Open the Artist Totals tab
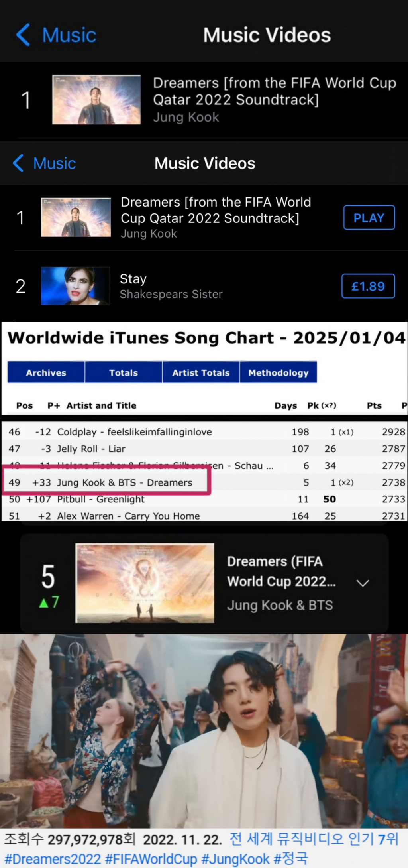The height and width of the screenshot is (868, 408). pyautogui.click(x=201, y=372)
